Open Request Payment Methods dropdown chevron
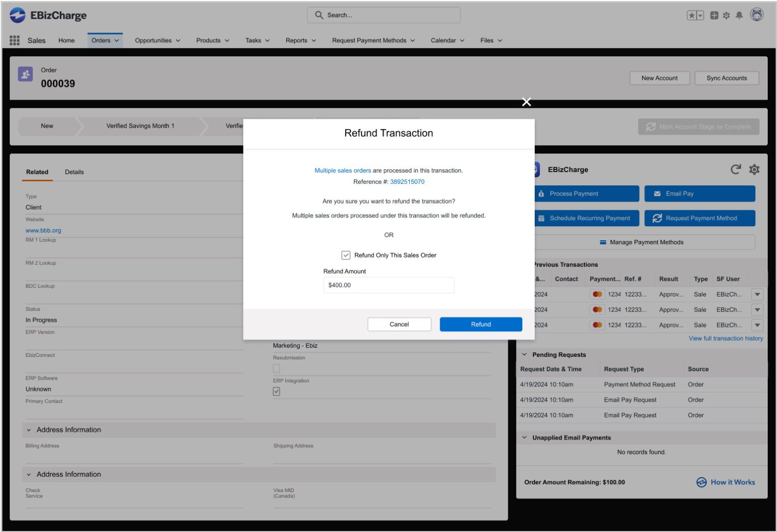Screen dimensions: 777x532 point(413,40)
